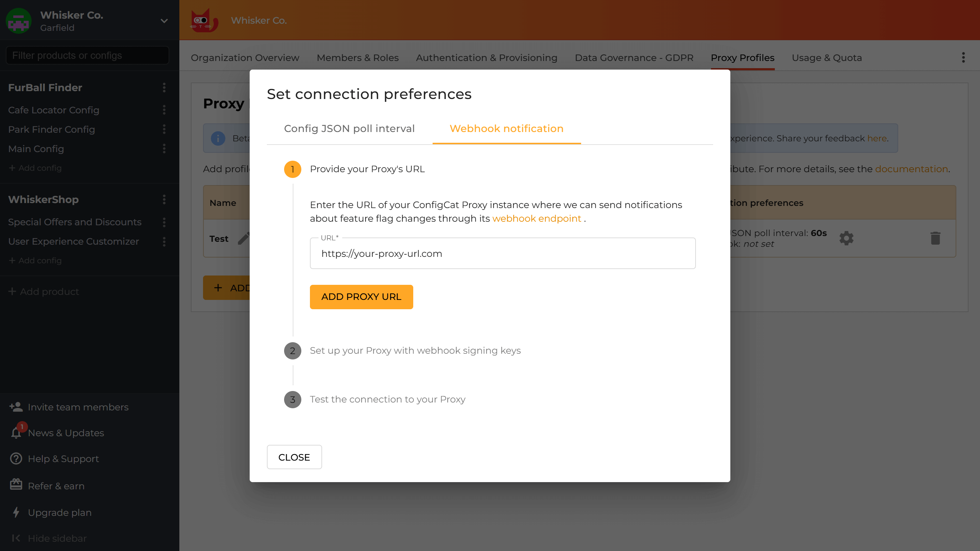Open connection preferences settings gear
The width and height of the screenshot is (980, 551).
coord(846,238)
